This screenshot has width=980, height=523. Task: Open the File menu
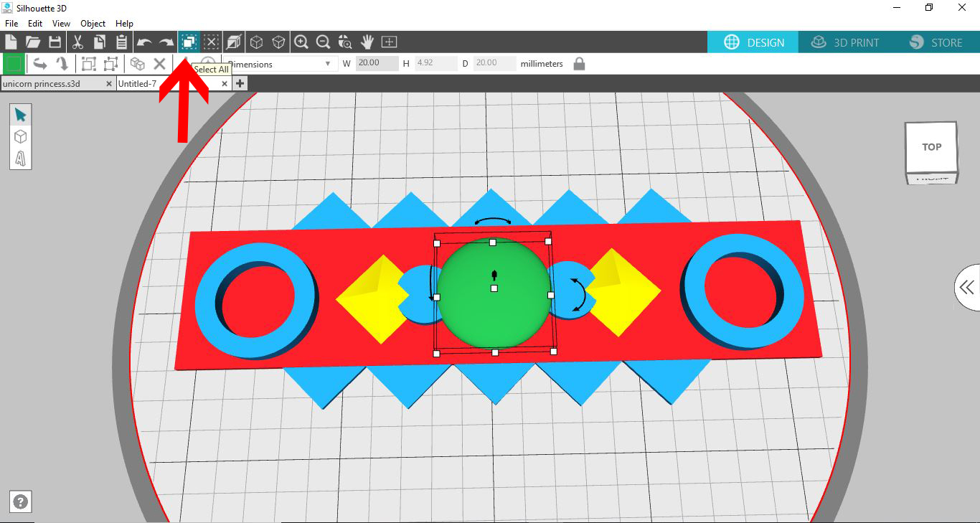coord(11,24)
